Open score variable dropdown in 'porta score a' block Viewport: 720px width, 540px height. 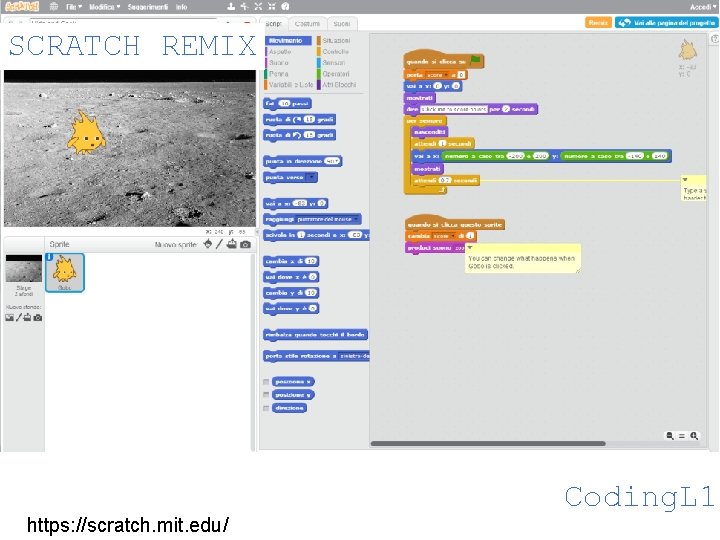437,75
